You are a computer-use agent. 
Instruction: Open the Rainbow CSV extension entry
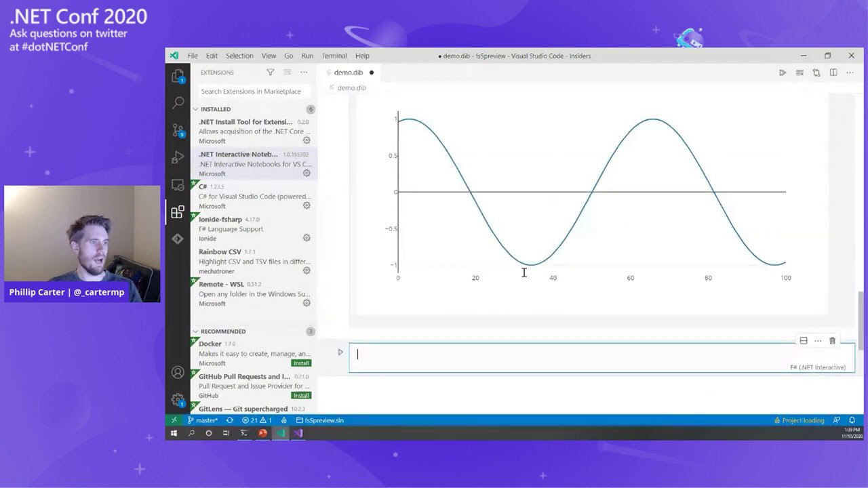[x=254, y=261]
